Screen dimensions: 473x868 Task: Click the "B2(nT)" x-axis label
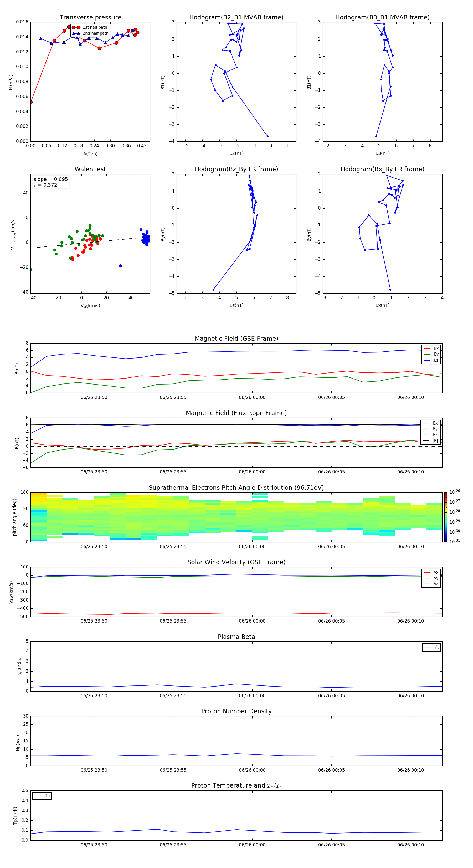coord(236,153)
